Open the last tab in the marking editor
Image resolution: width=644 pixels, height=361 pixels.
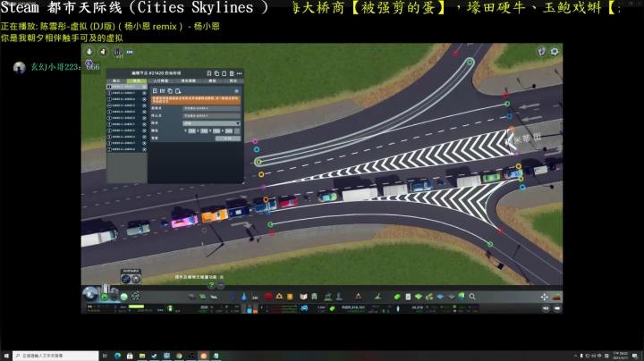[233, 80]
